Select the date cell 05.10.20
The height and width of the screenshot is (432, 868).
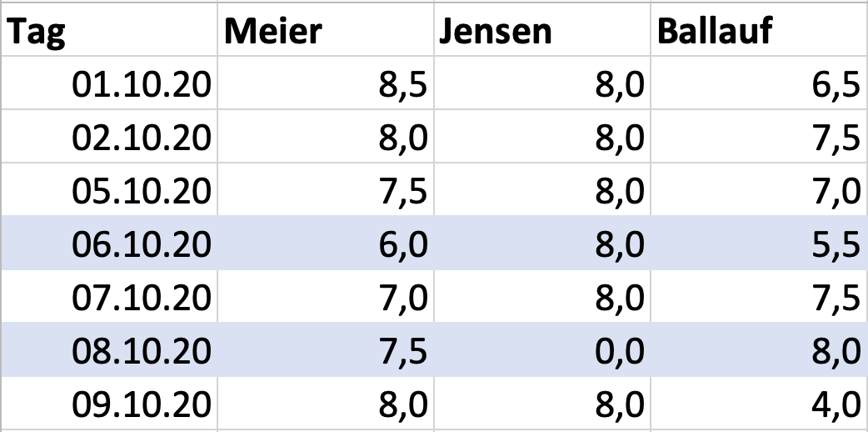[109, 189]
